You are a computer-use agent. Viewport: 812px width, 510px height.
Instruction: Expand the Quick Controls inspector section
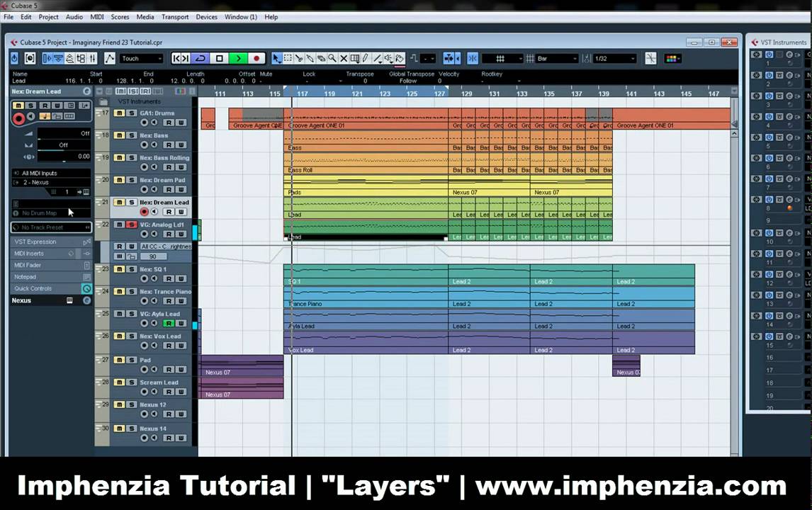tap(51, 288)
